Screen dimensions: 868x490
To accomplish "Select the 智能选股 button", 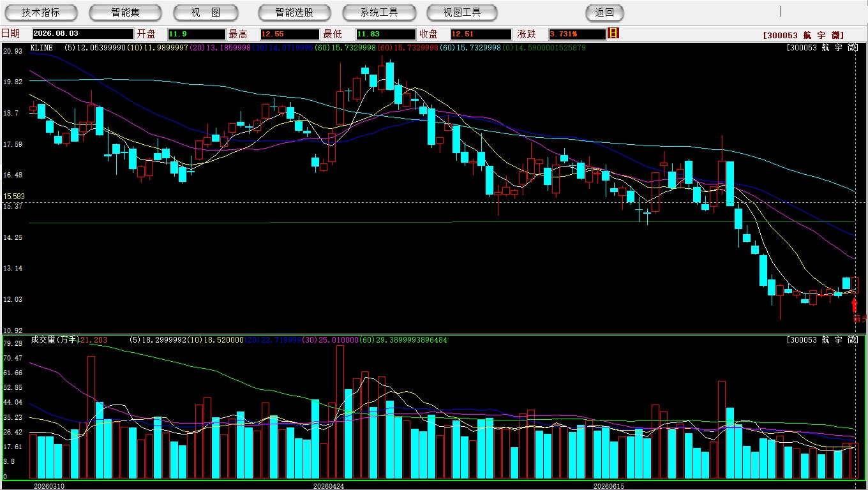I will point(294,12).
